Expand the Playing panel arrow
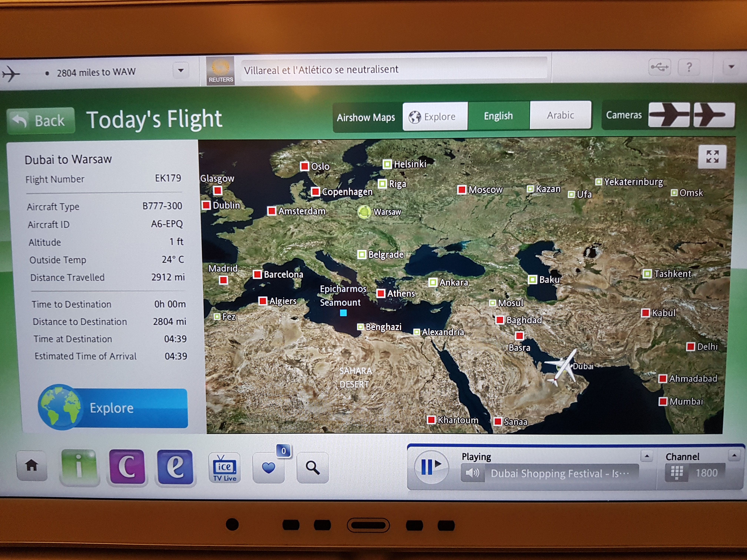 tap(646, 456)
